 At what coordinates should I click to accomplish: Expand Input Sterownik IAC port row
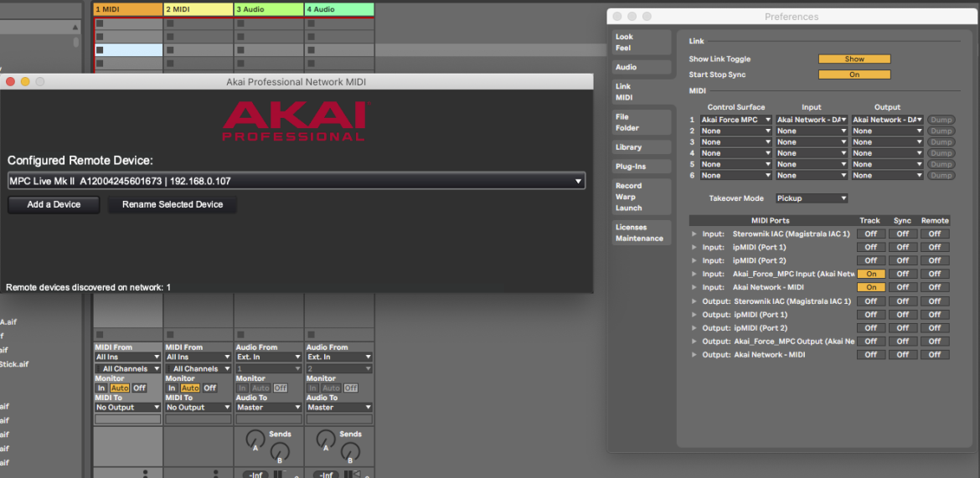694,234
